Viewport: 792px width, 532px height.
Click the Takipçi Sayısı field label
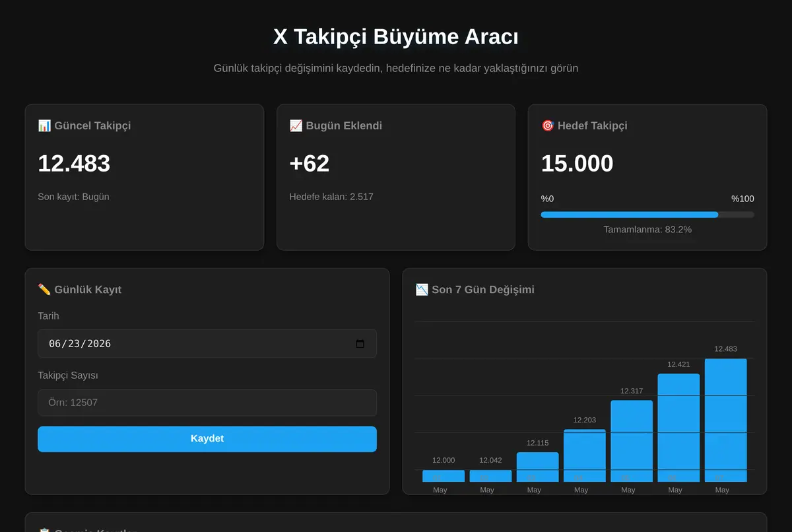(x=68, y=376)
